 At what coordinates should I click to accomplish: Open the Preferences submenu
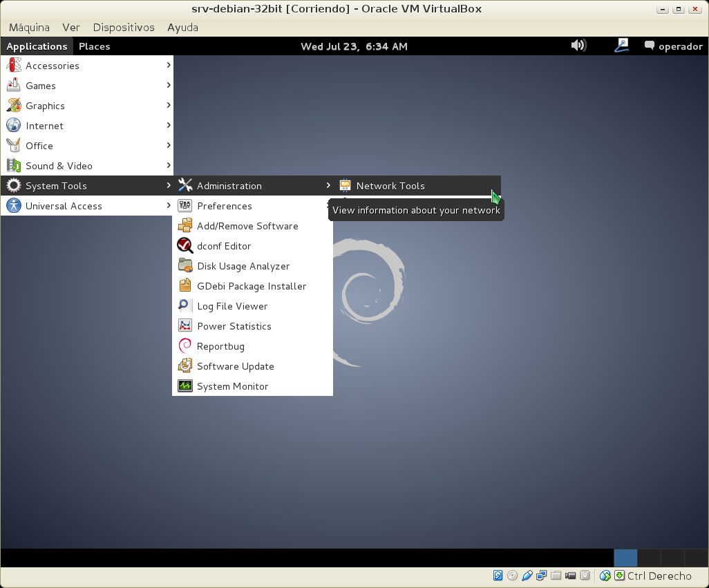pos(225,206)
